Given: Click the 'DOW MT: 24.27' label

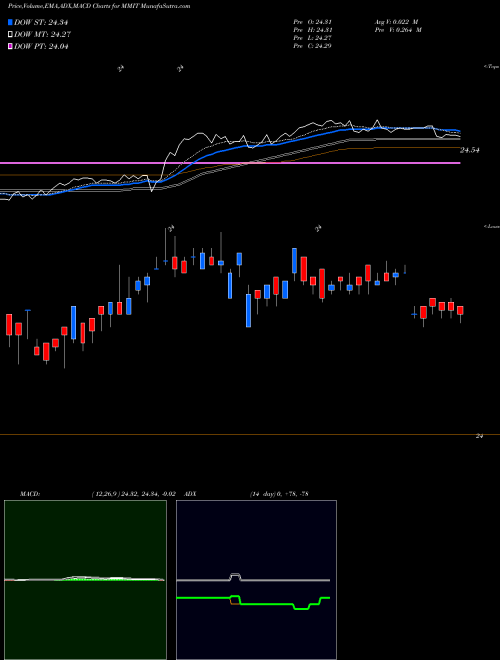Looking at the screenshot, I should (x=41, y=35).
